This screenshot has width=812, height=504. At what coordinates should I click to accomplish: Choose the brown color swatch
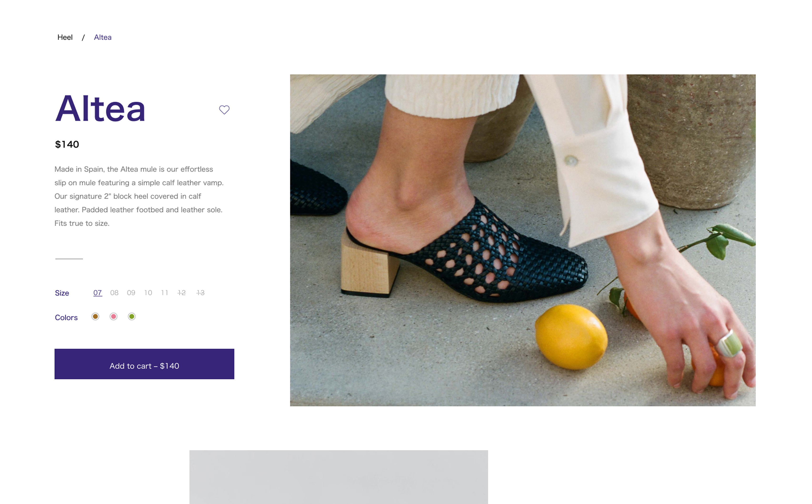(95, 316)
